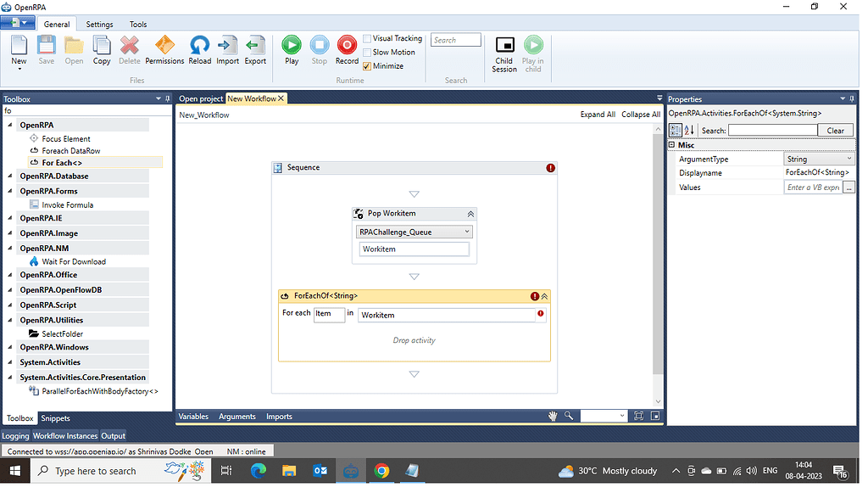Open the RPAChallenge_Queue dropdown
The image size is (868, 487).
pyautogui.click(x=415, y=232)
